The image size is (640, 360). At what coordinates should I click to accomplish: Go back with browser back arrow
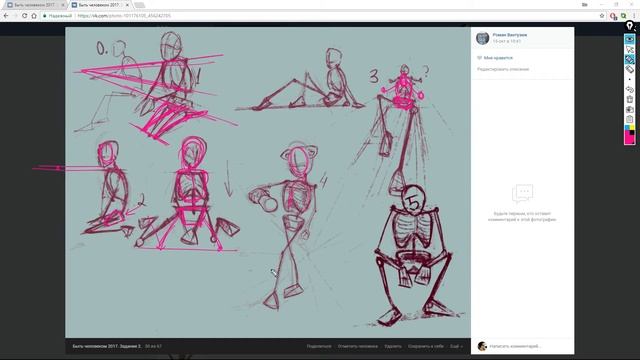point(6,16)
